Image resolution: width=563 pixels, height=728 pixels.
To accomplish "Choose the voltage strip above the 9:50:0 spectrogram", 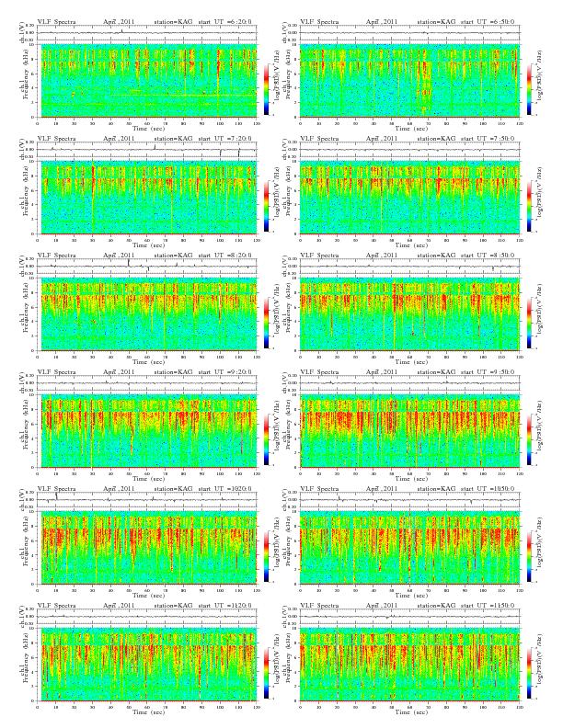I will click(x=409, y=383).
